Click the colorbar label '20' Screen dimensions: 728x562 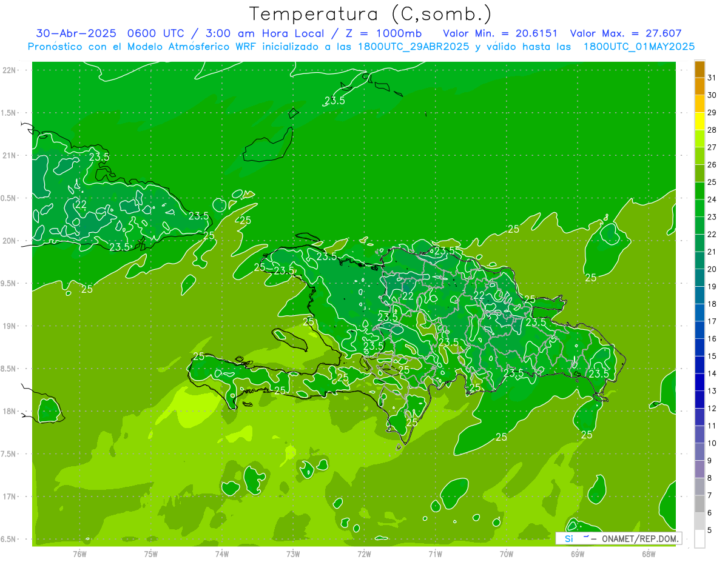coord(712,269)
